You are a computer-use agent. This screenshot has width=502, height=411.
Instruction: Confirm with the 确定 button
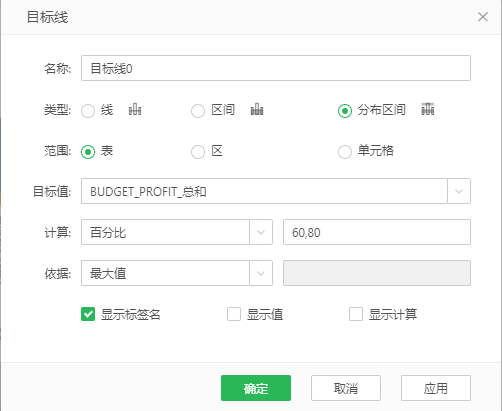point(256,388)
